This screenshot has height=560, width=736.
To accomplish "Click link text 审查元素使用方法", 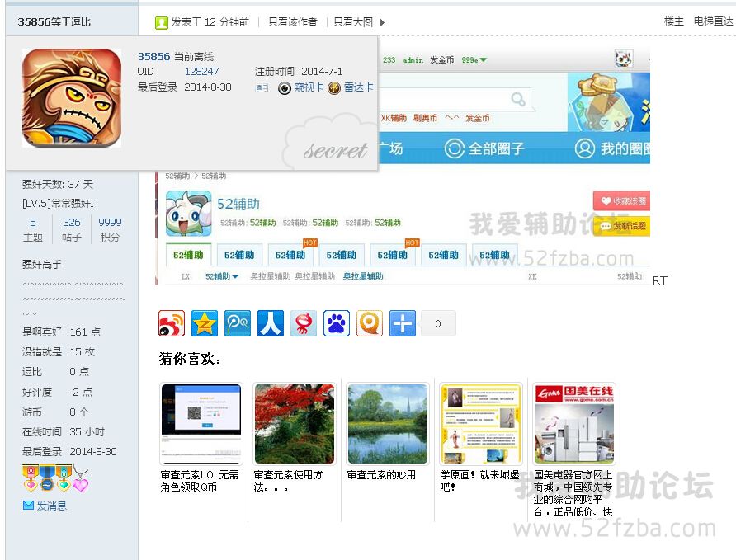I will point(288,481).
